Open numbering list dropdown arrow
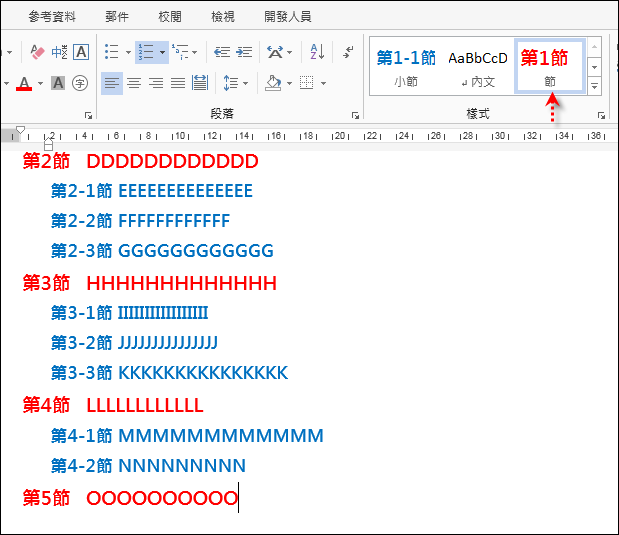619x535 pixels. tap(163, 52)
